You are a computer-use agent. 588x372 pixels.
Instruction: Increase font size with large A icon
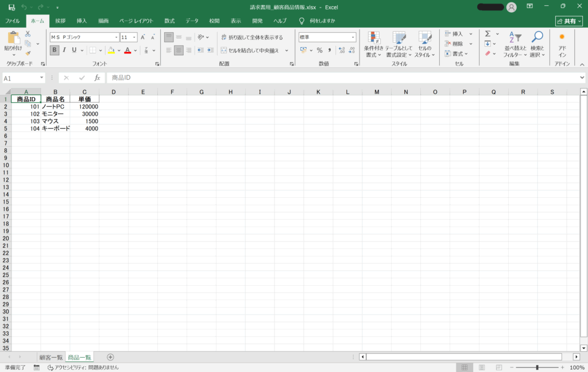pyautogui.click(x=143, y=37)
